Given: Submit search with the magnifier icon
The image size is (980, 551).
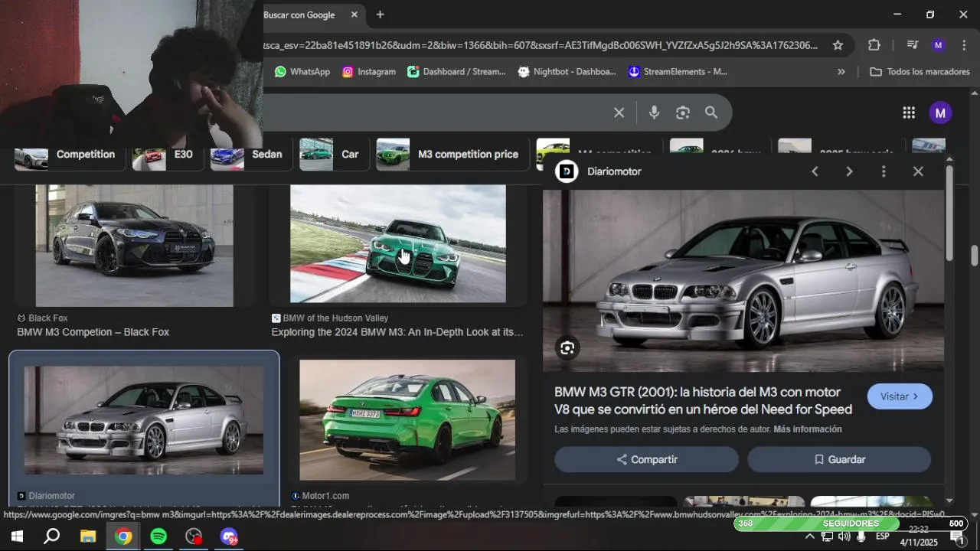Looking at the screenshot, I should pyautogui.click(x=711, y=112).
